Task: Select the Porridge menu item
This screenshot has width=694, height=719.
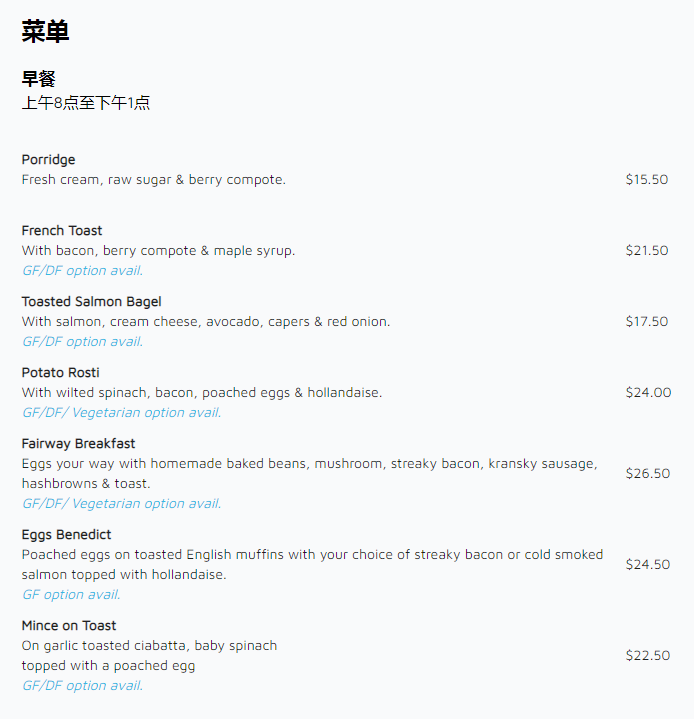Action: pyautogui.click(x=48, y=160)
